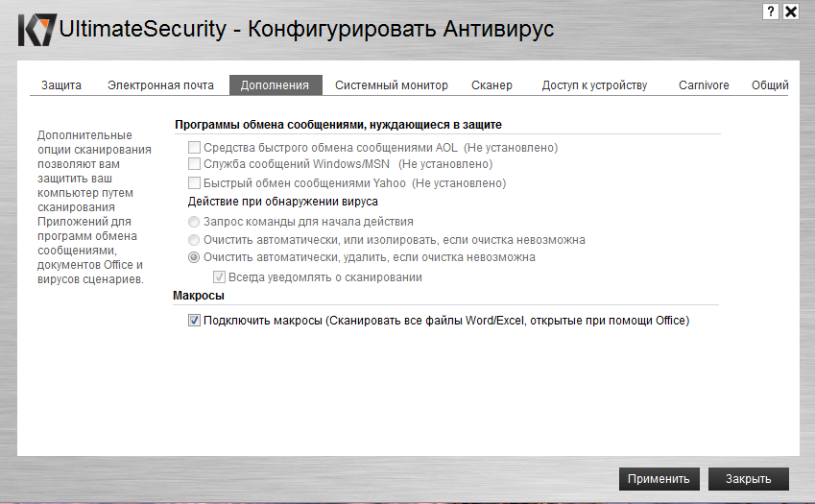This screenshot has width=815, height=504.
Task: Choose auto-clean or isolate radio option
Action: point(194,240)
